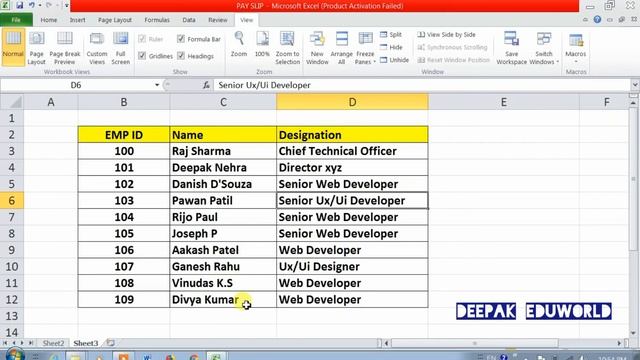Switch to the Home tab

pyautogui.click(x=49, y=20)
